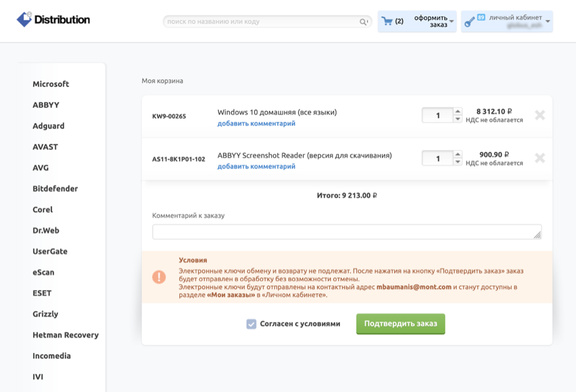Click the 'Комментарий к заказу' label
Screen dimensions: 576x392
pyautogui.click(x=189, y=216)
